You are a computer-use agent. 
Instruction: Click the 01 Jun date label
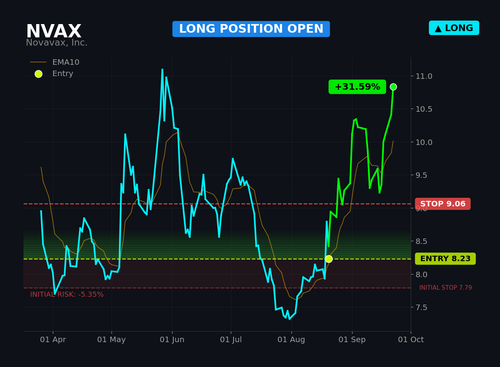pyautogui.click(x=172, y=340)
